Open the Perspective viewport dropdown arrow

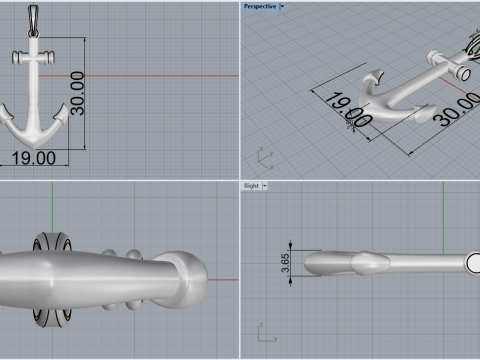point(282,6)
